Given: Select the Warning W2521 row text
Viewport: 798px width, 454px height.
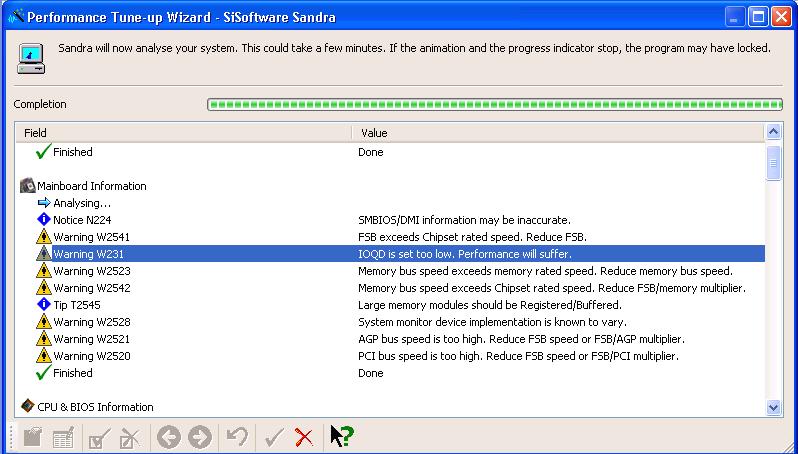Looking at the screenshot, I should click(92, 338).
